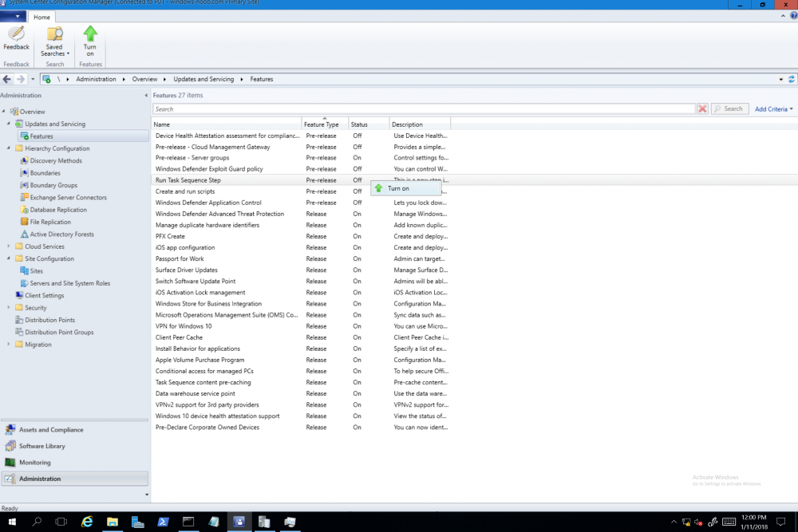The height and width of the screenshot is (532, 798).
Task: Open navigation pane options arrow below Administration workspace
Action: point(147,495)
